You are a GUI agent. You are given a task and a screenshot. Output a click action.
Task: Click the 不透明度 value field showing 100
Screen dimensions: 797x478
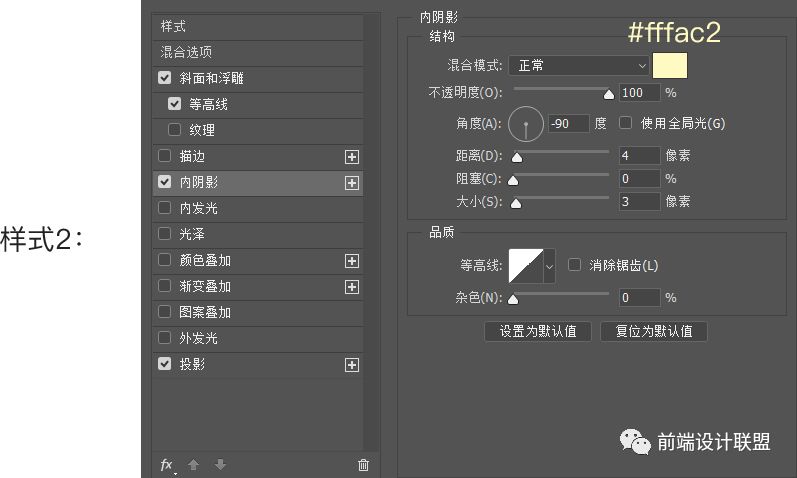(639, 93)
